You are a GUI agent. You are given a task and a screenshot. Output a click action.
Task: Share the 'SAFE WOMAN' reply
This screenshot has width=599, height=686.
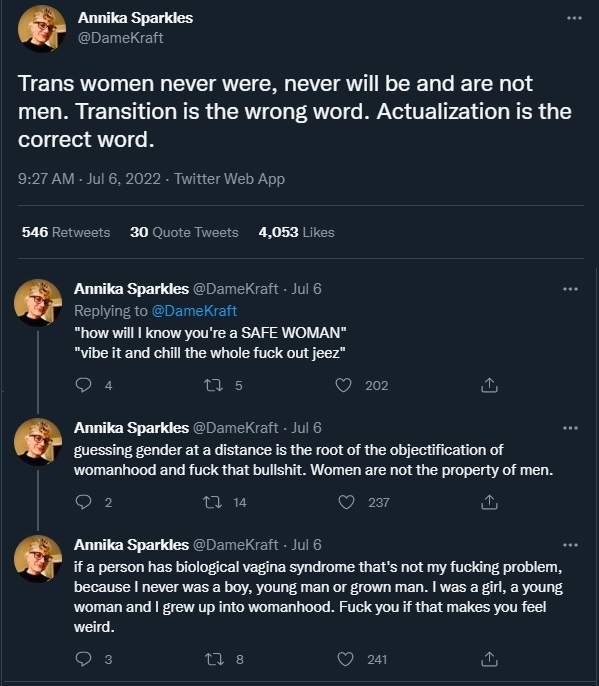pyautogui.click(x=489, y=385)
